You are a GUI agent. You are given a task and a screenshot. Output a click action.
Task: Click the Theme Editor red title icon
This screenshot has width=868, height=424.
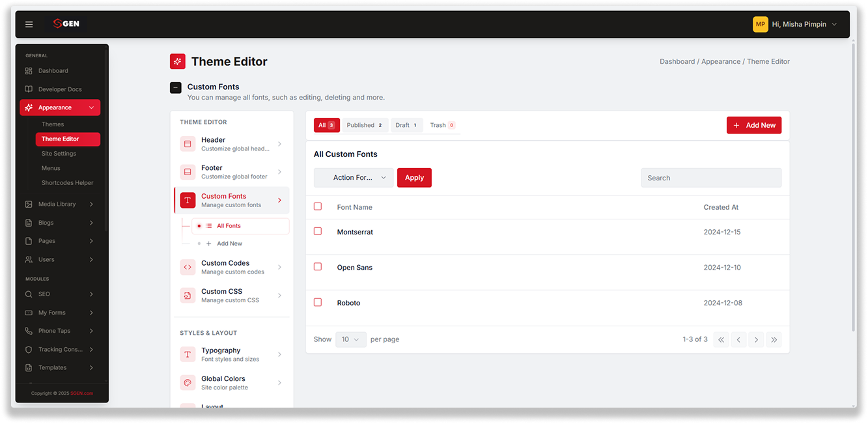coord(178,61)
